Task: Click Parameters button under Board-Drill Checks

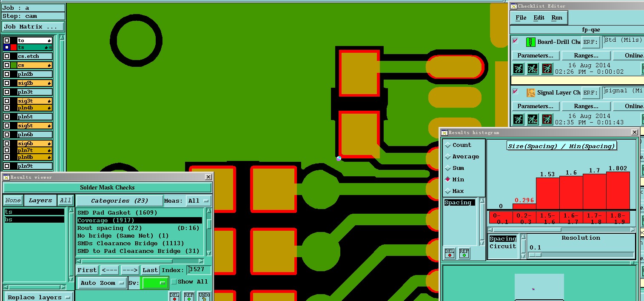Action: pos(535,55)
